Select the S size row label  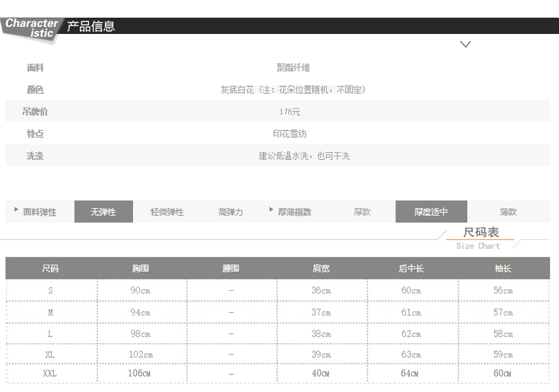(x=50, y=291)
